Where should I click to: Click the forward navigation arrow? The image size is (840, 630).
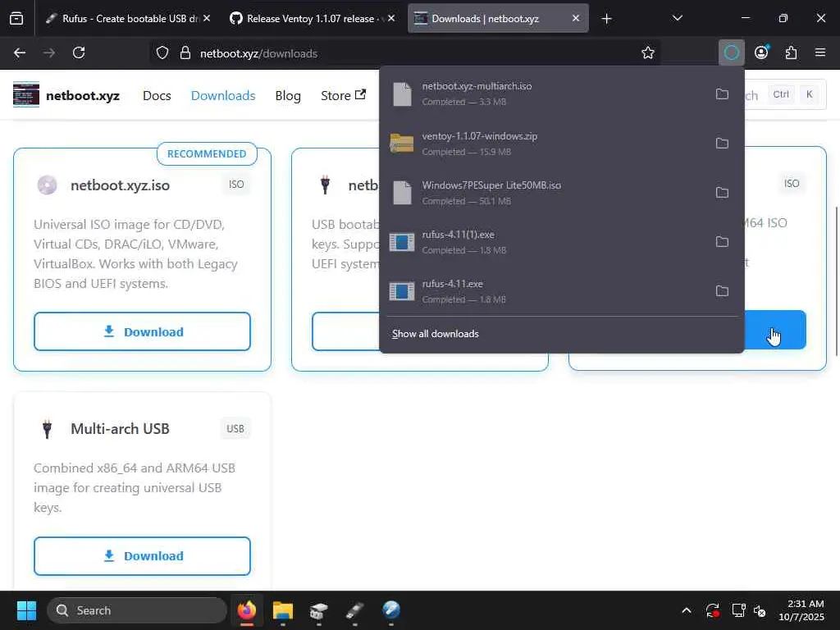[x=49, y=53]
